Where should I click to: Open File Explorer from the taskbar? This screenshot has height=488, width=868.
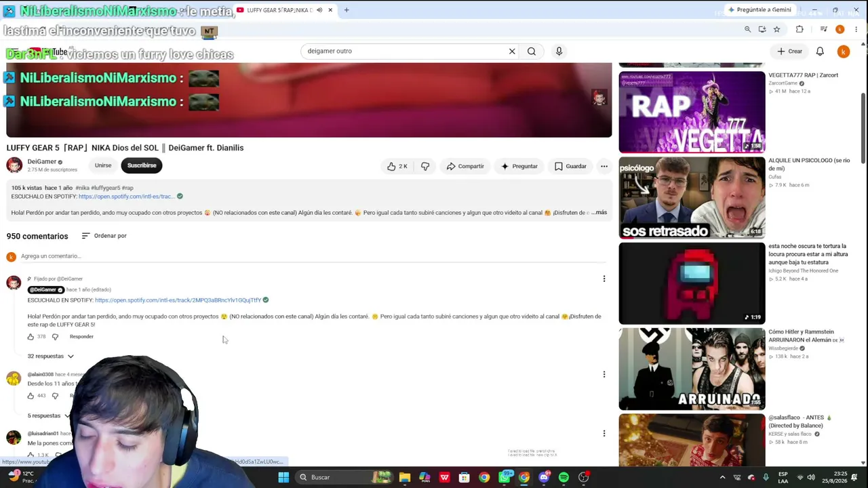click(405, 477)
